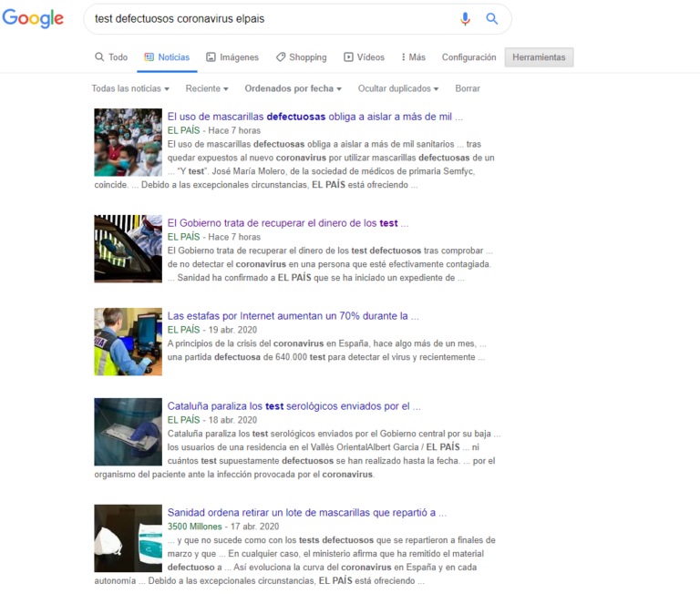Viewport: 700px width, 594px height.
Task: Click the Herramientas button
Action: point(539,57)
